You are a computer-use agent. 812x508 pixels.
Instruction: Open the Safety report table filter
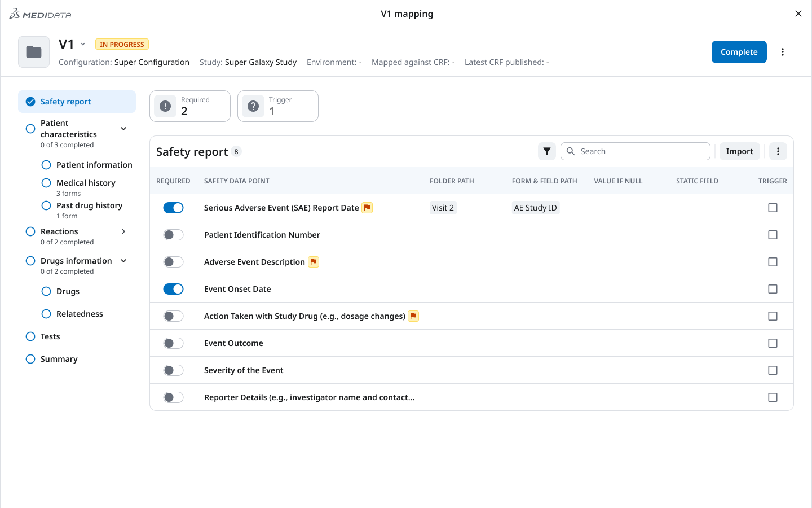pos(547,151)
